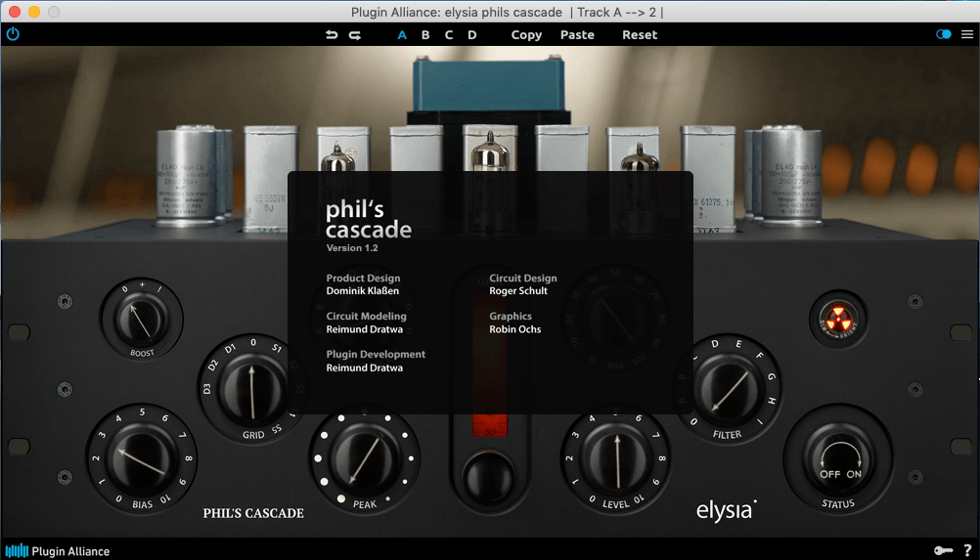The width and height of the screenshot is (980, 560).
Task: Click the red glowing tube indicator
Action: tap(834, 317)
